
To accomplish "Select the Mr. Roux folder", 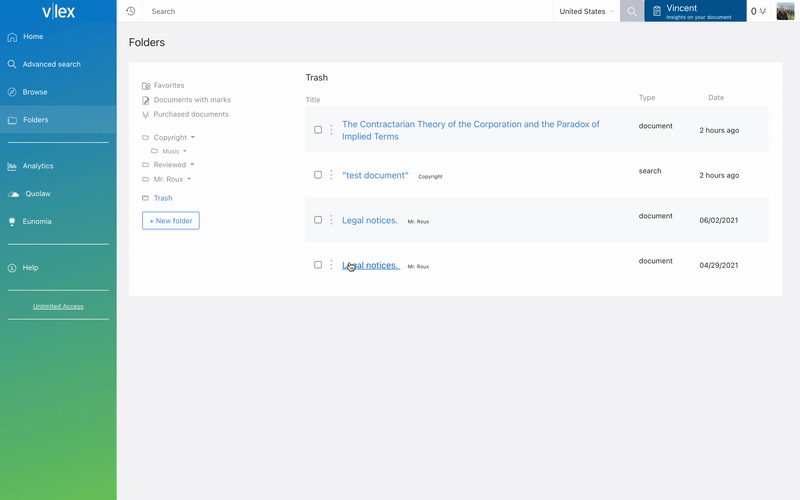I will tap(168, 179).
